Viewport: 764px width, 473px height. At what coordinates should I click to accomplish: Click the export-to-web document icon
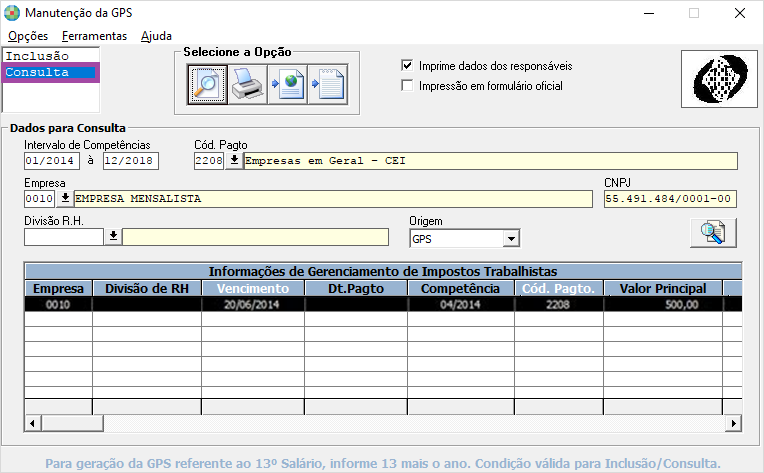point(287,85)
